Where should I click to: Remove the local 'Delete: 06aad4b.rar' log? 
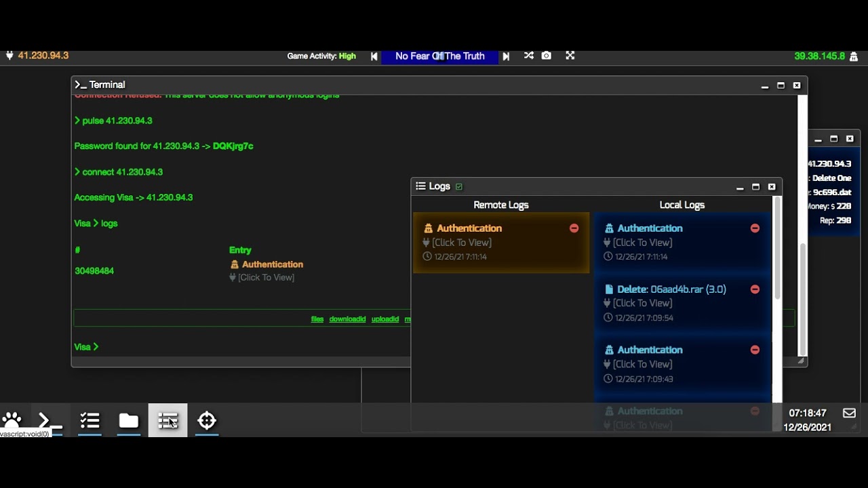[x=755, y=289]
